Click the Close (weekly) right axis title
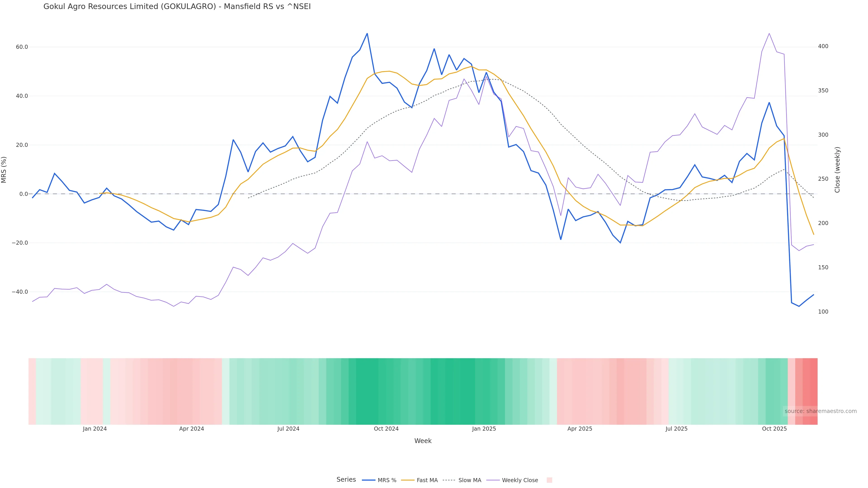The width and height of the screenshot is (868, 488). [x=837, y=170]
